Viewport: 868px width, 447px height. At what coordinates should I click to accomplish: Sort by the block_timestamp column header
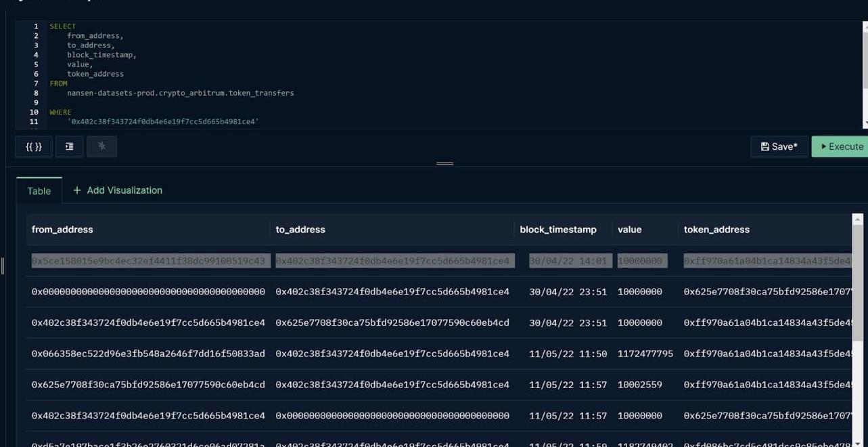coord(558,230)
